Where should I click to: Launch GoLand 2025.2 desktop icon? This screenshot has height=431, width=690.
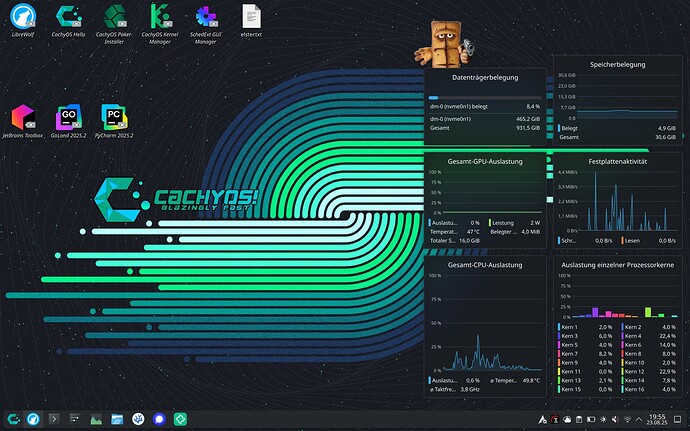[68, 121]
